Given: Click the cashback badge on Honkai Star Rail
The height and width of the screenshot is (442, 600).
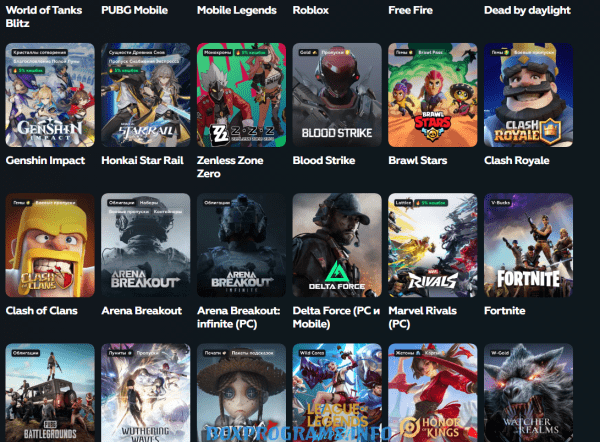Looking at the screenshot, I should click(124, 71).
